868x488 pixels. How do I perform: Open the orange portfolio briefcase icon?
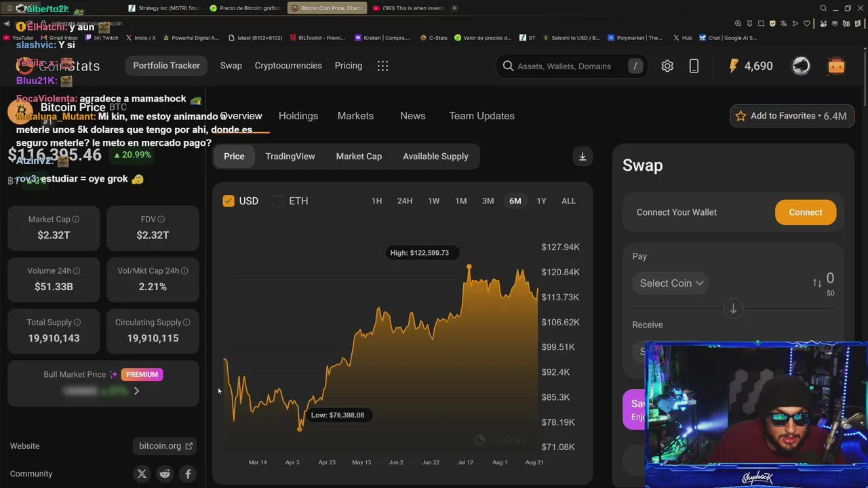pos(836,66)
